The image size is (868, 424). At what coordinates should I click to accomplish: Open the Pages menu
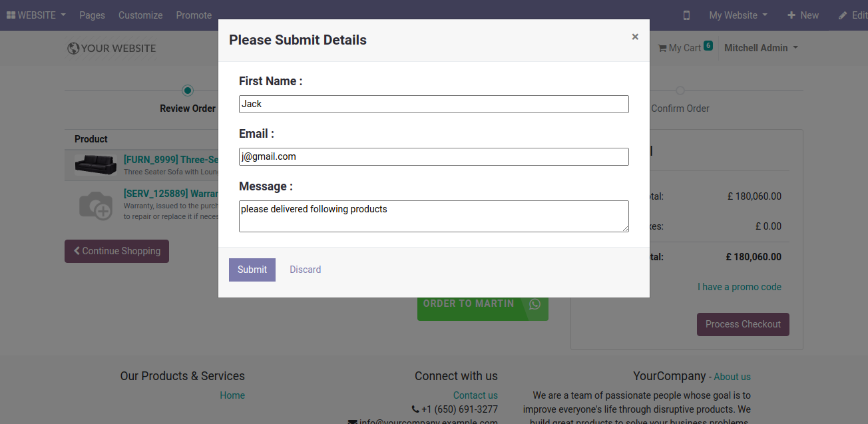coord(92,15)
